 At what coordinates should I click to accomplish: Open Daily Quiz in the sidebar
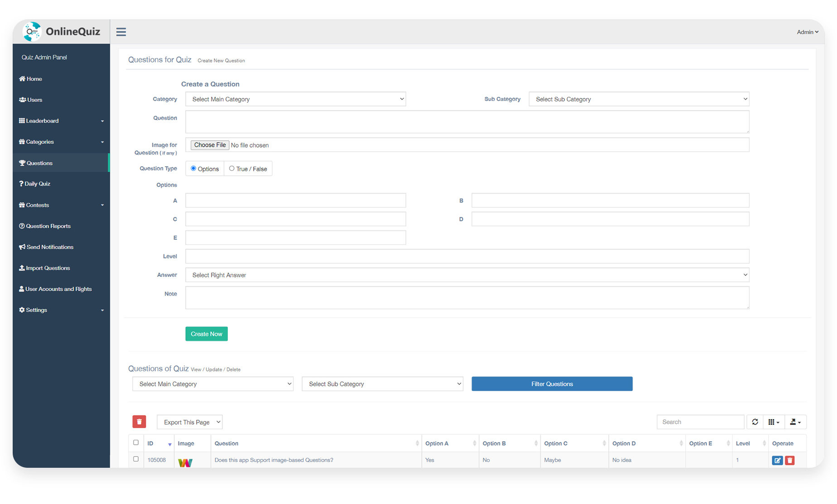(37, 184)
